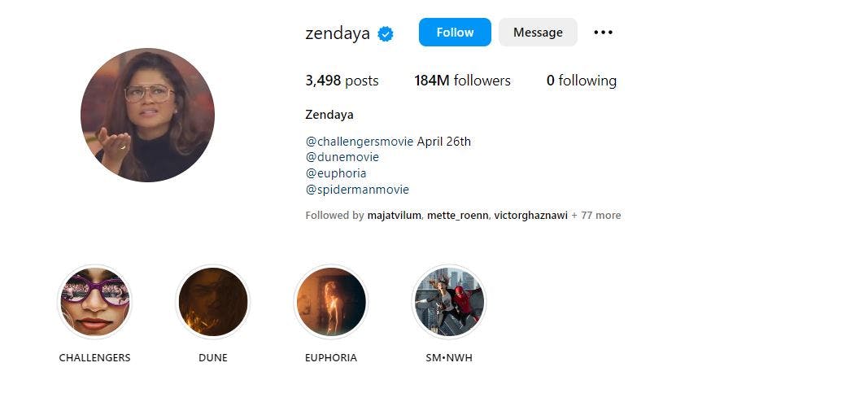Click the blue verified badge icon
The width and height of the screenshot is (868, 402).
click(x=386, y=33)
